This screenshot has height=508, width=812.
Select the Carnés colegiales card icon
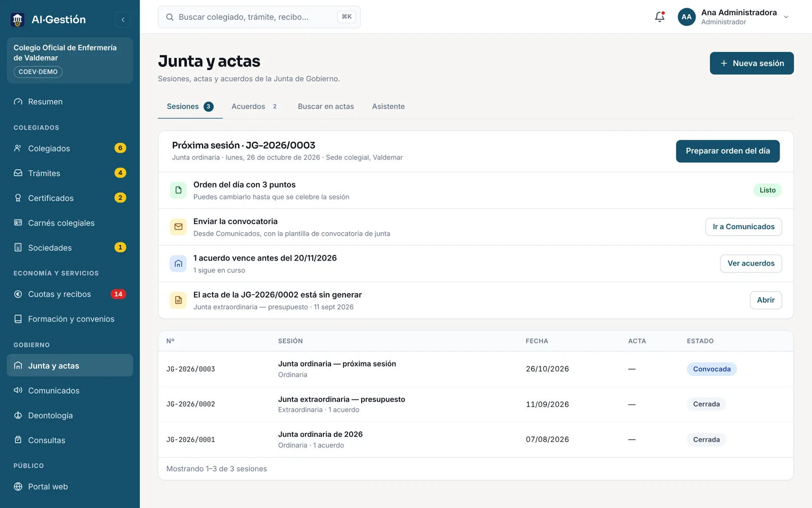(18, 223)
